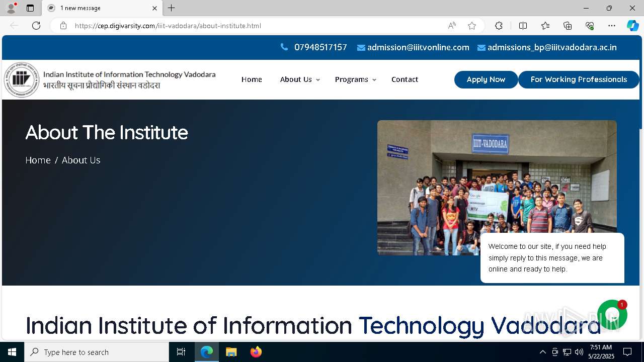Open the tab actions menu icon
Viewport: 644px width, 362px height.
(x=30, y=8)
